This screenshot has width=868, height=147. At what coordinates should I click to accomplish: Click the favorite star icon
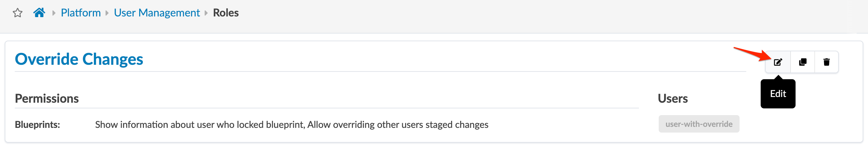pos(17,13)
